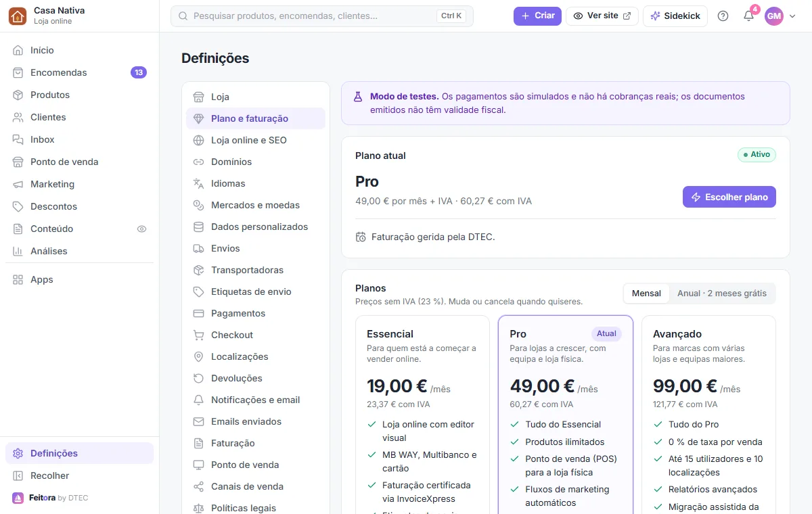Open the Análises section

[79, 251]
